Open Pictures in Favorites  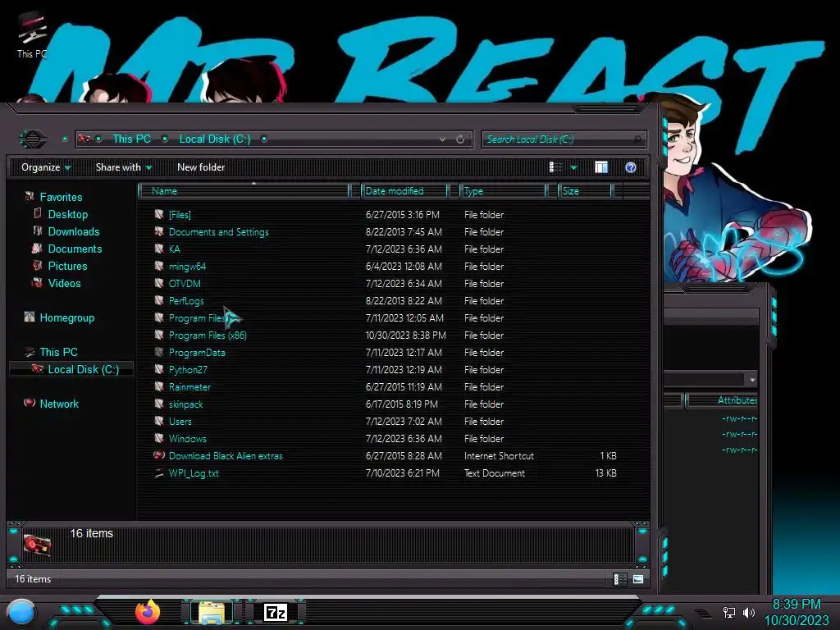67,266
